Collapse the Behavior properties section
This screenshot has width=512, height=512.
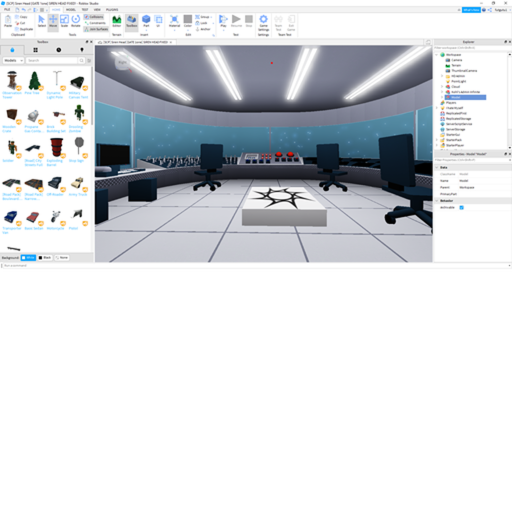[437, 201]
